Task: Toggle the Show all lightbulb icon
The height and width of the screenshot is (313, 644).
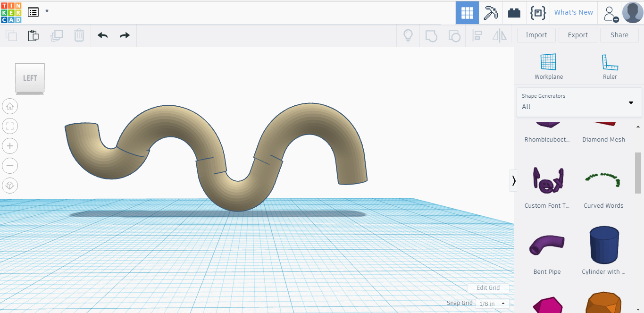Action: click(408, 35)
